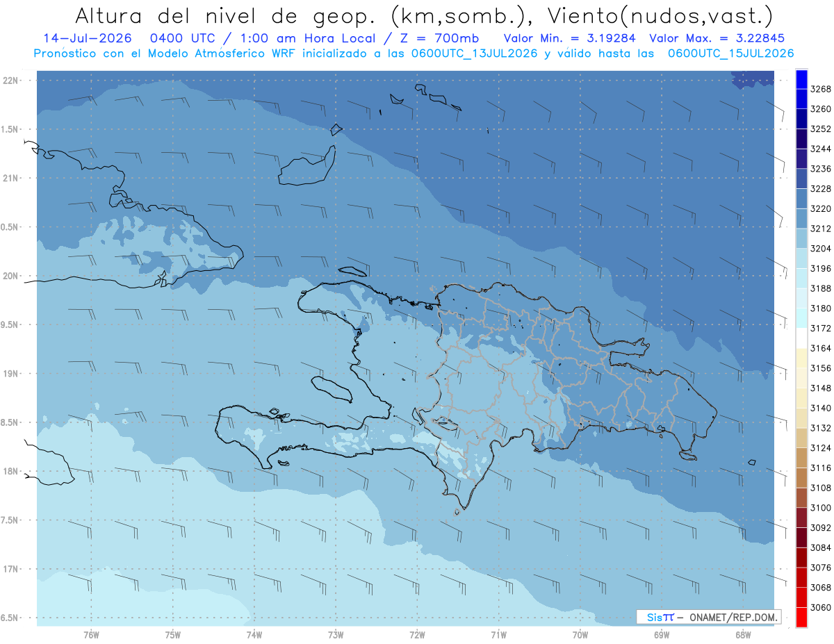Click the "9.5N" latitude label
This screenshot has height=644, width=834.
10,324
